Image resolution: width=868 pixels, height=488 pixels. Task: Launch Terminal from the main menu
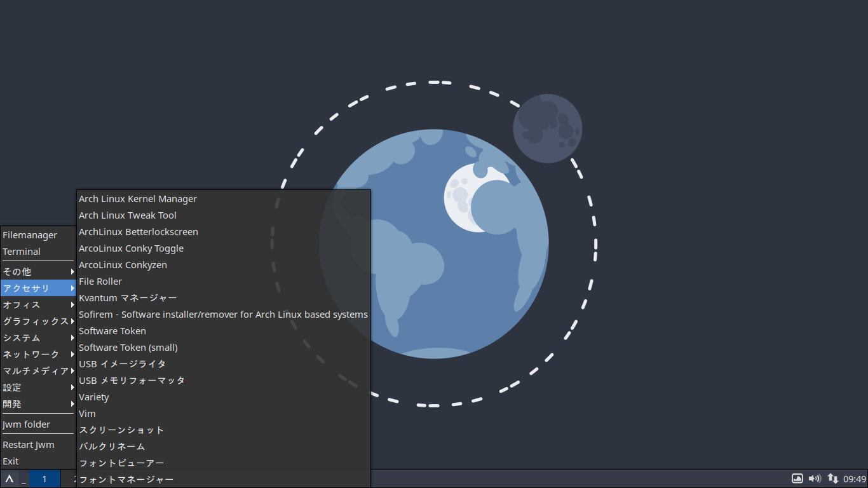click(x=38, y=252)
